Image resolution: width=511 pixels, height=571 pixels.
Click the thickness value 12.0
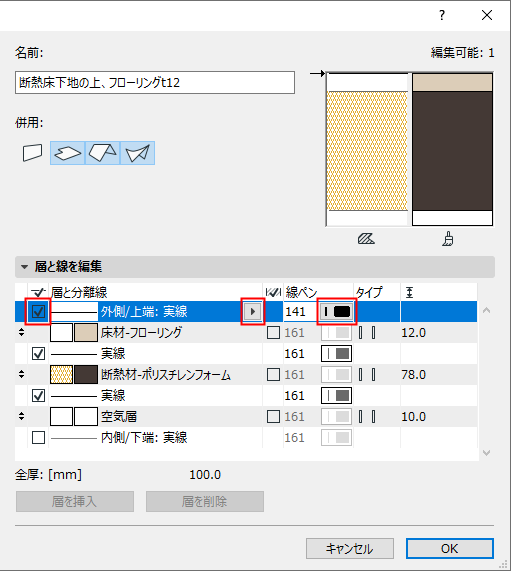tap(413, 332)
